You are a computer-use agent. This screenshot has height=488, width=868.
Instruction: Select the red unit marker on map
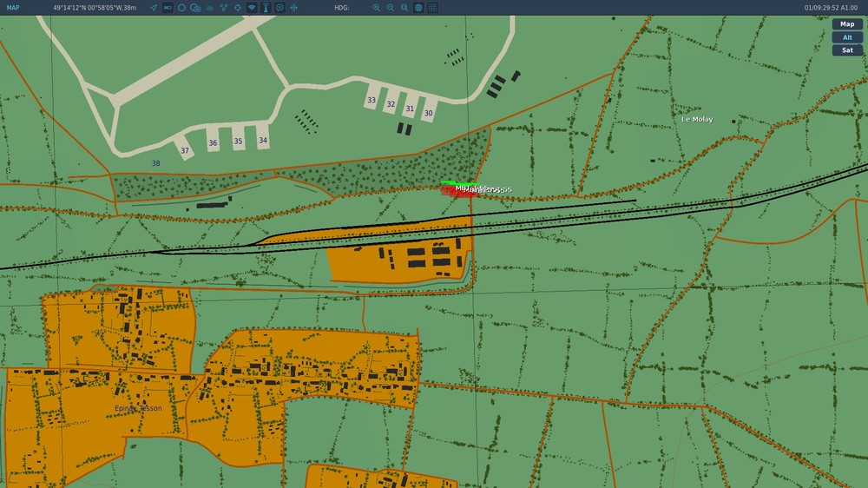click(459, 190)
